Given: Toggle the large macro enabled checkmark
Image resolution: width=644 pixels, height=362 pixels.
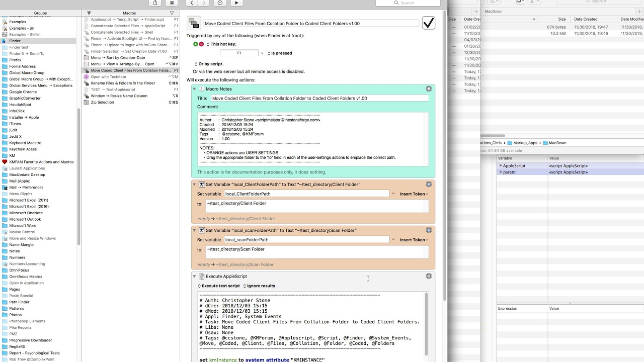Looking at the screenshot, I should pos(428,23).
